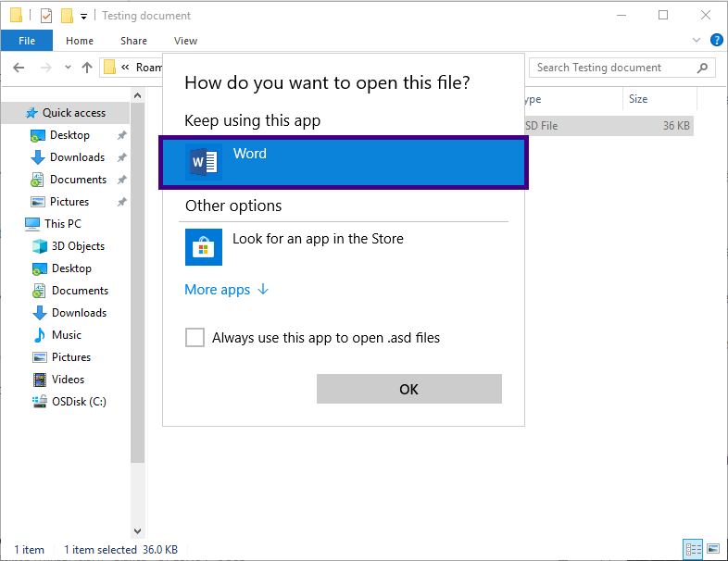
Task: Check Always use this app checkbox
Action: (x=195, y=337)
